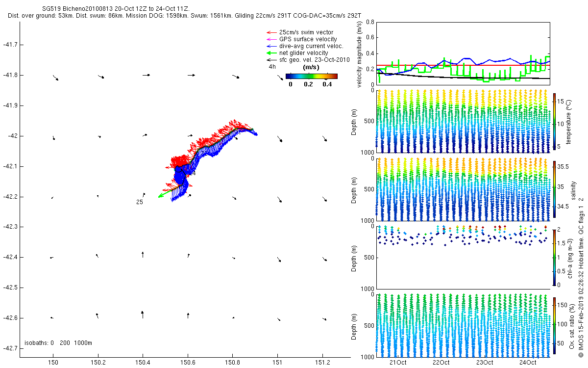Viewport: 588px width, 368px height.
Task: Click the '-42.3' latitude tick label
Action: point(10,227)
